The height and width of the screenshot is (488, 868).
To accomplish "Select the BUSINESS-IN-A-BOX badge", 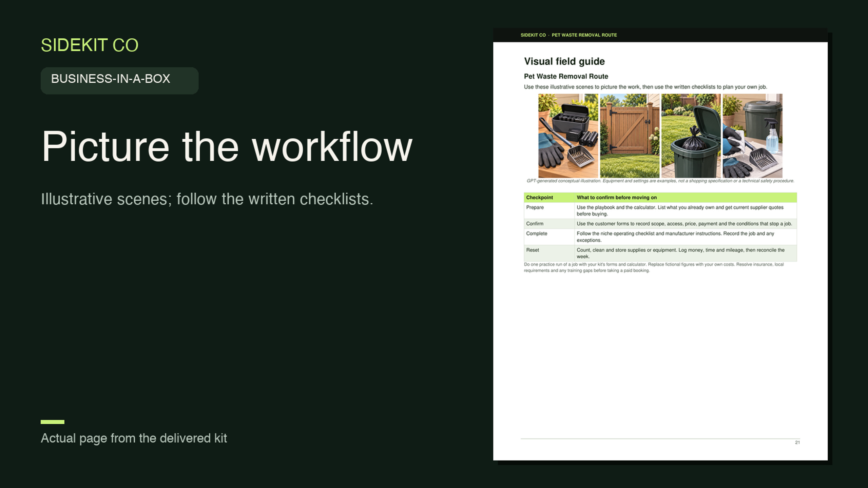I will click(x=119, y=80).
